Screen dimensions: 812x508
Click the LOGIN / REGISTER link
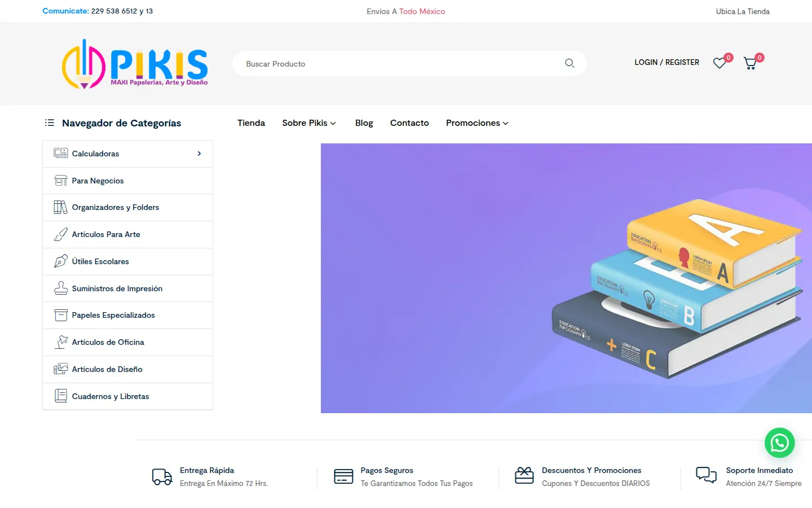coord(667,63)
